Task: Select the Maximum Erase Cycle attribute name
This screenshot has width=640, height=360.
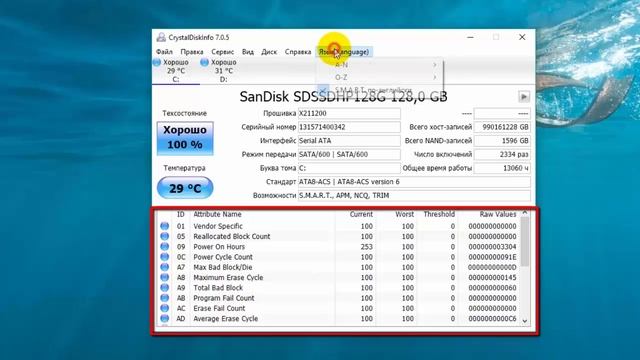Action: coord(228,278)
